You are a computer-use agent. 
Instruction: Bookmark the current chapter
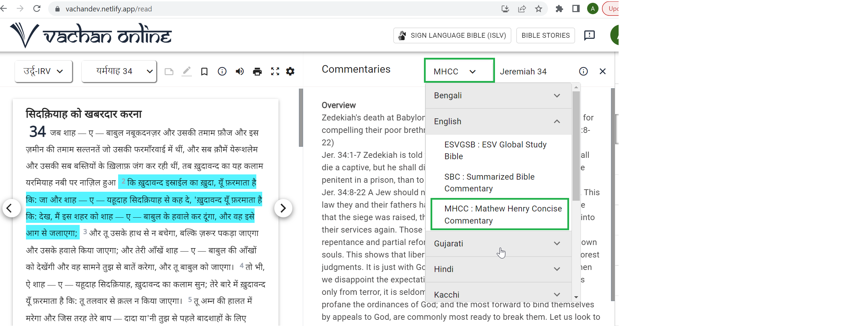point(204,71)
